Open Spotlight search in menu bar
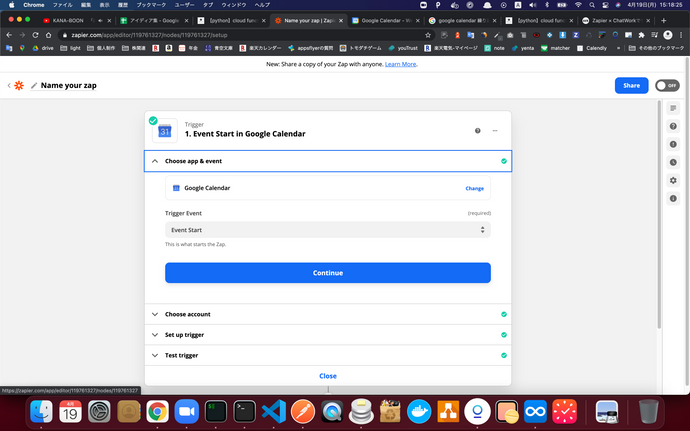Viewport: 690px width, 431px height. pyautogui.click(x=592, y=5)
